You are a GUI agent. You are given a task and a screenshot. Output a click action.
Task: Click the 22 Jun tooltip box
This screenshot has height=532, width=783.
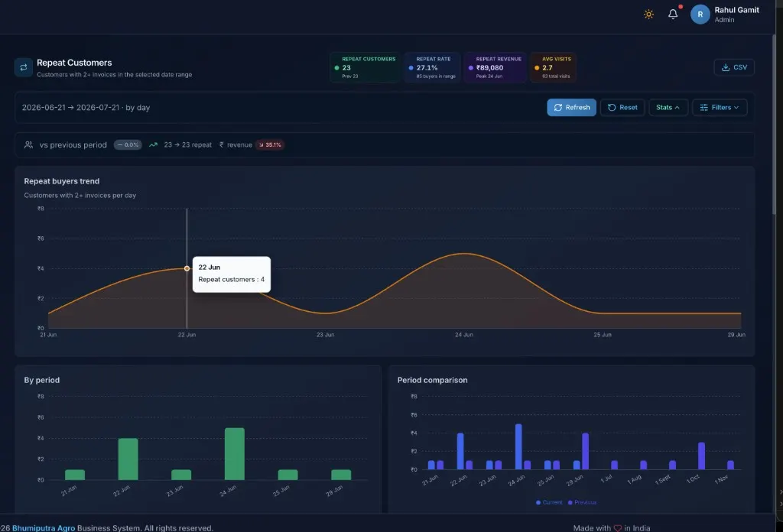coord(232,274)
